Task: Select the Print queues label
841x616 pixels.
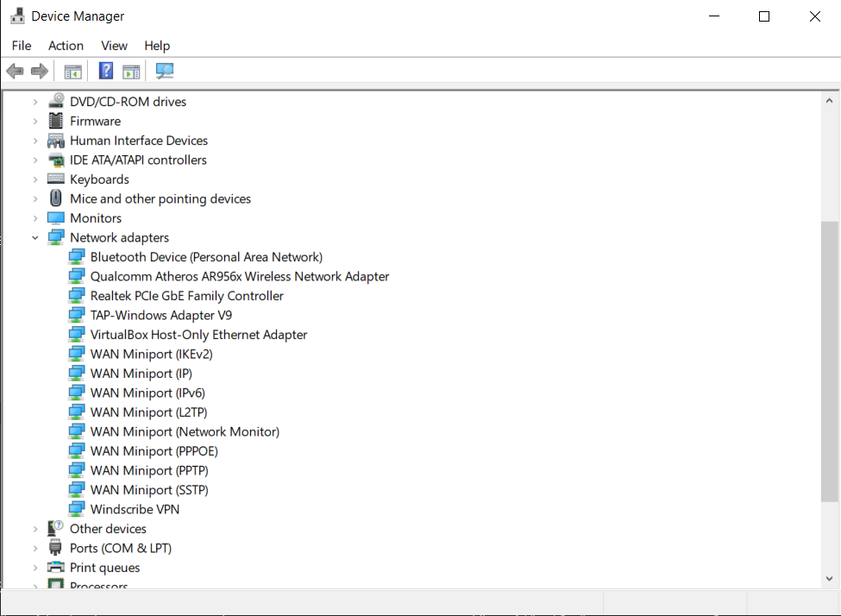Action: tap(104, 568)
